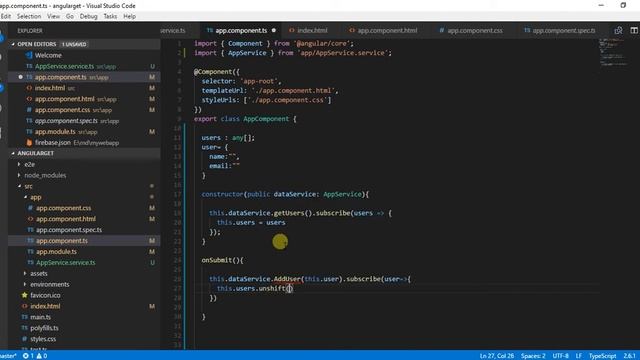The height and width of the screenshot is (360, 640).
Task: Click the onSubmit method name in the code
Action: pos(218,260)
